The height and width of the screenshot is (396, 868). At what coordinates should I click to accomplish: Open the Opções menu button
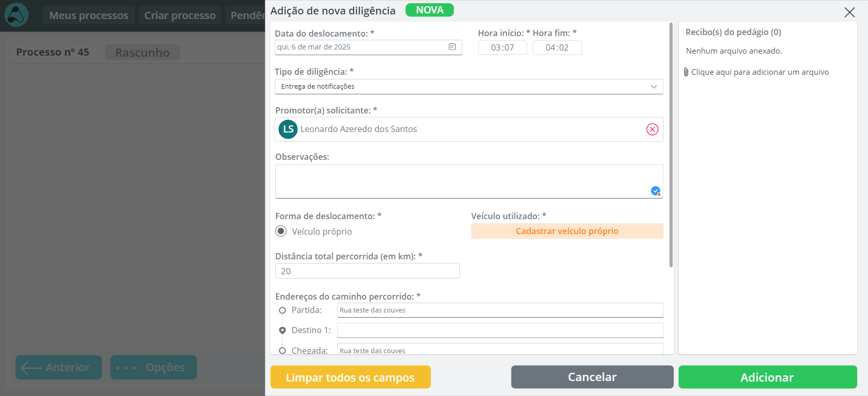coord(154,367)
